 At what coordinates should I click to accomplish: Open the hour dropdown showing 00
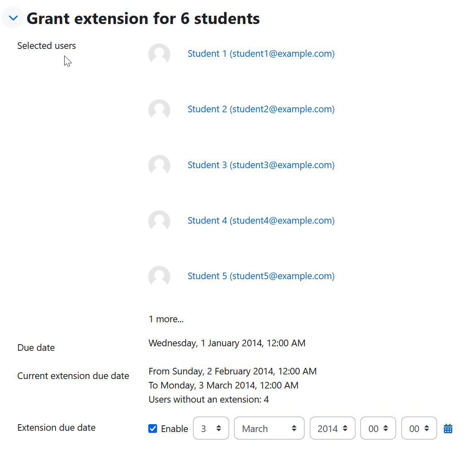[378, 428]
